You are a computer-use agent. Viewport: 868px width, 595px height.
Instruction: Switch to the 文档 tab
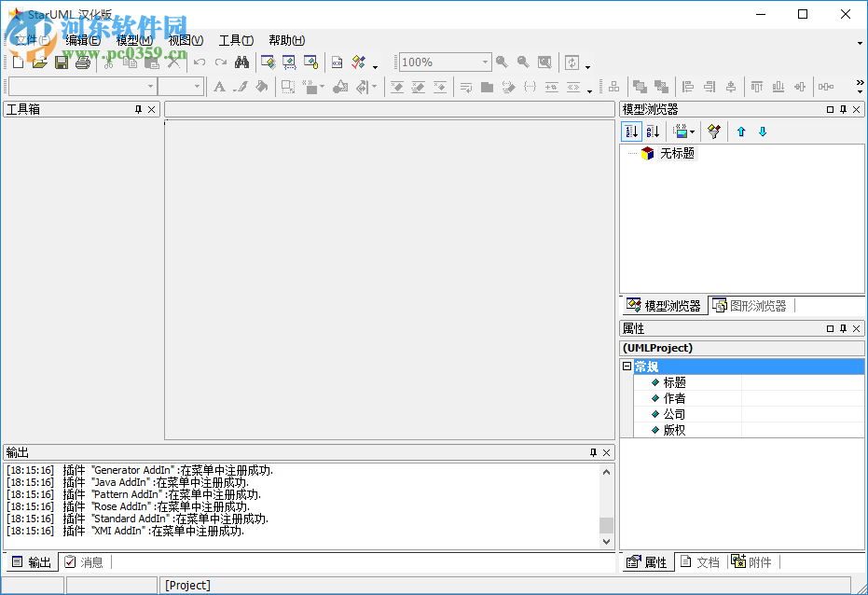700,562
